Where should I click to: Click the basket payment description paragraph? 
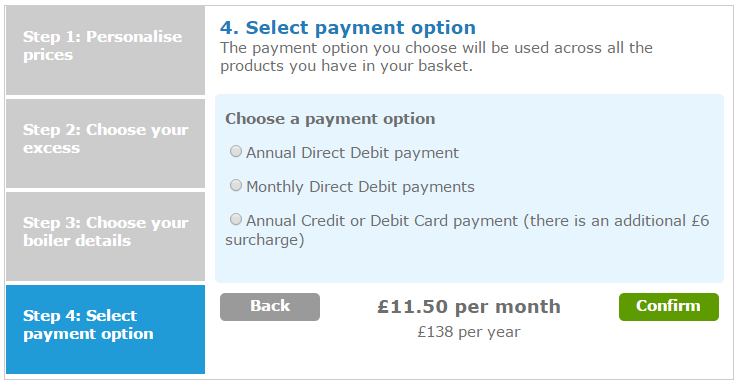point(436,57)
